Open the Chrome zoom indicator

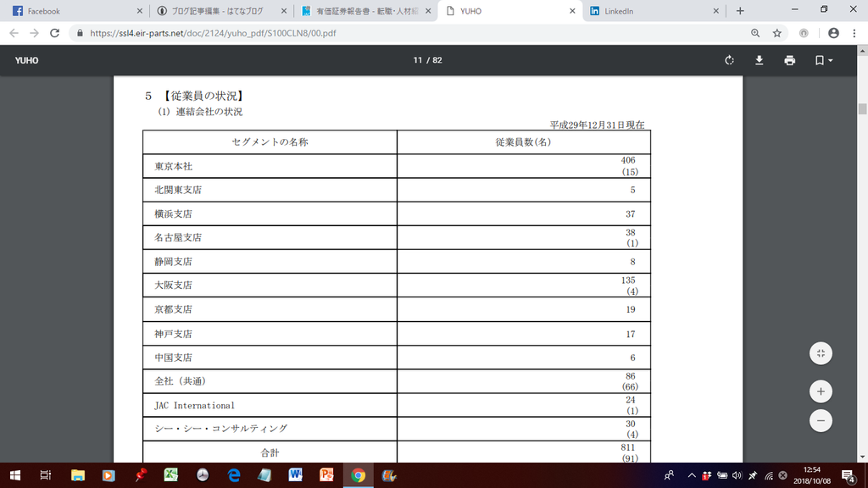click(755, 33)
